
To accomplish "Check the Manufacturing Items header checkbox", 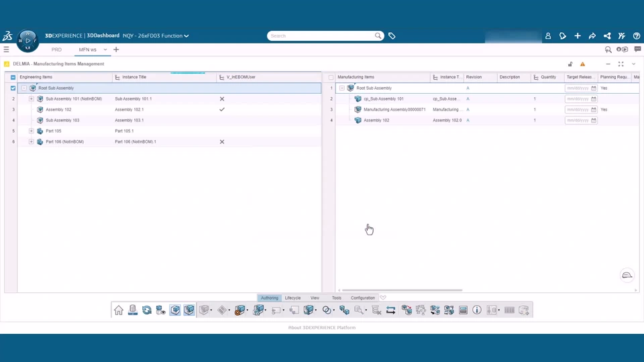I will click(331, 77).
